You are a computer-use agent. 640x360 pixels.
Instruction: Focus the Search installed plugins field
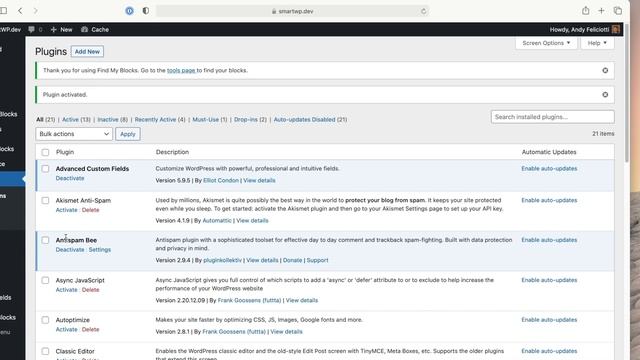click(x=552, y=117)
